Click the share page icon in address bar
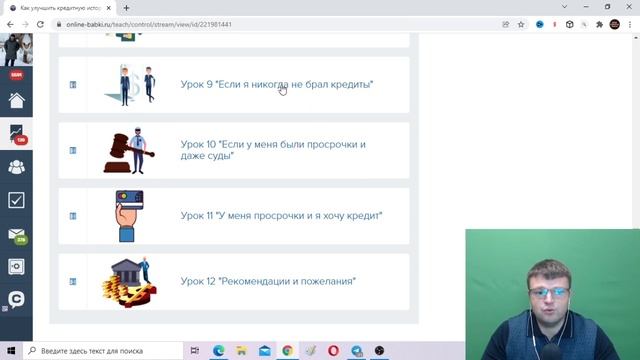 [506, 24]
